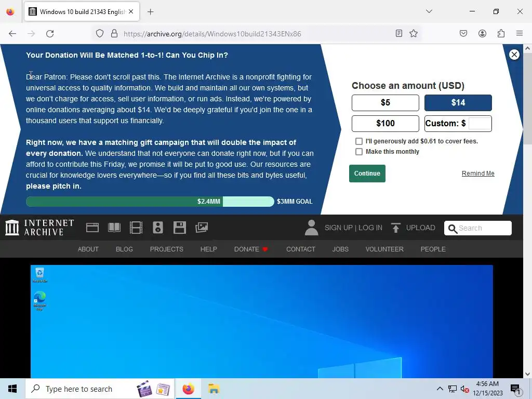Image resolution: width=532 pixels, height=399 pixels.
Task: Click the address bar URL field
Action: (x=256, y=34)
